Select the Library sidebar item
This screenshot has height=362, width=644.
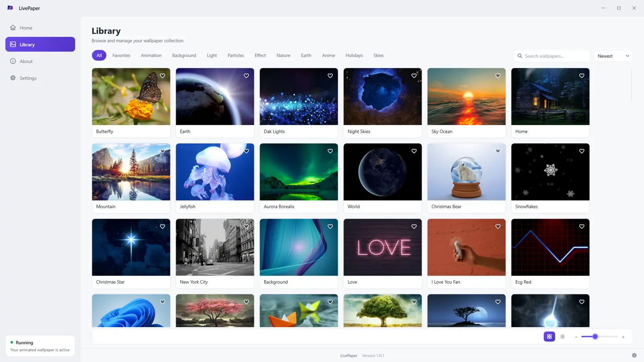point(40,44)
